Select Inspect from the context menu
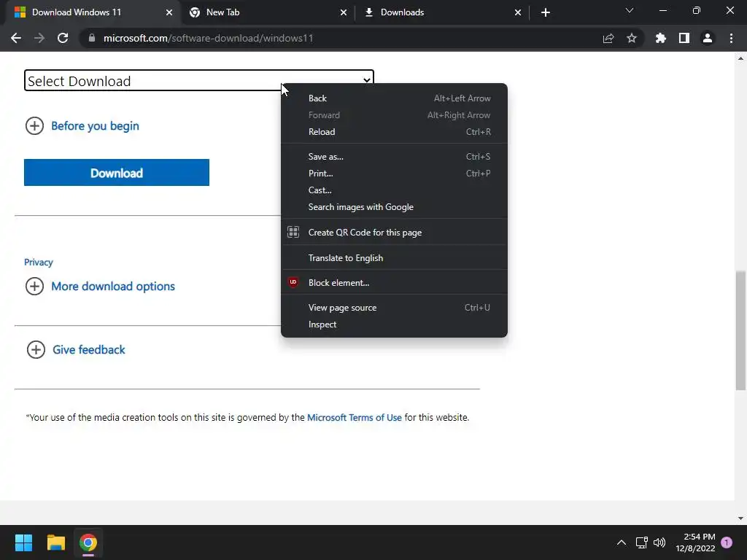This screenshot has height=560, width=747. [394, 324]
